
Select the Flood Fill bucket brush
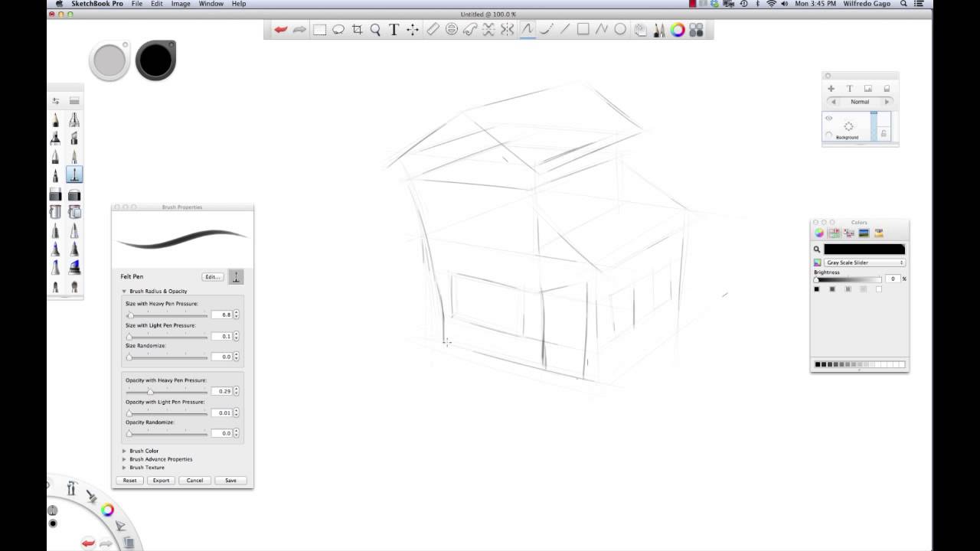55,212
